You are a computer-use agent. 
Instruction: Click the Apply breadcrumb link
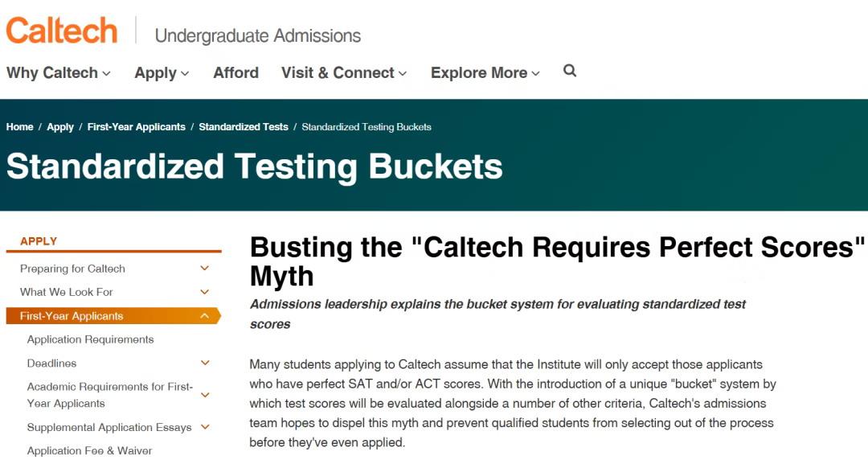click(x=60, y=127)
